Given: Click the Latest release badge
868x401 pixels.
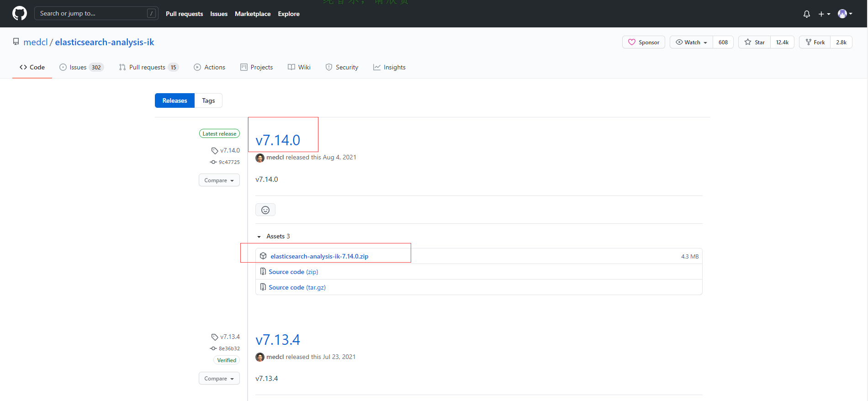Looking at the screenshot, I should point(219,134).
